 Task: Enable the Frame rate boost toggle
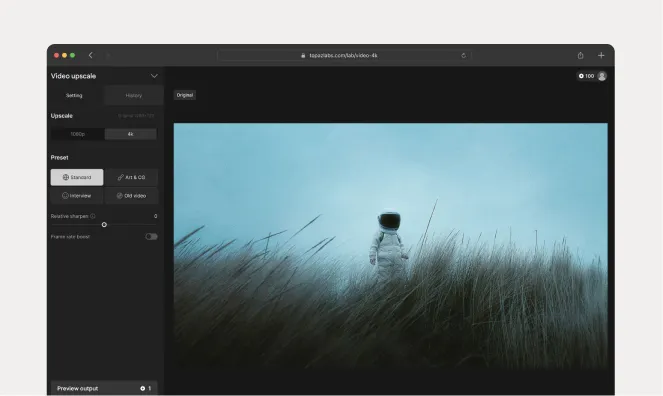pos(151,237)
